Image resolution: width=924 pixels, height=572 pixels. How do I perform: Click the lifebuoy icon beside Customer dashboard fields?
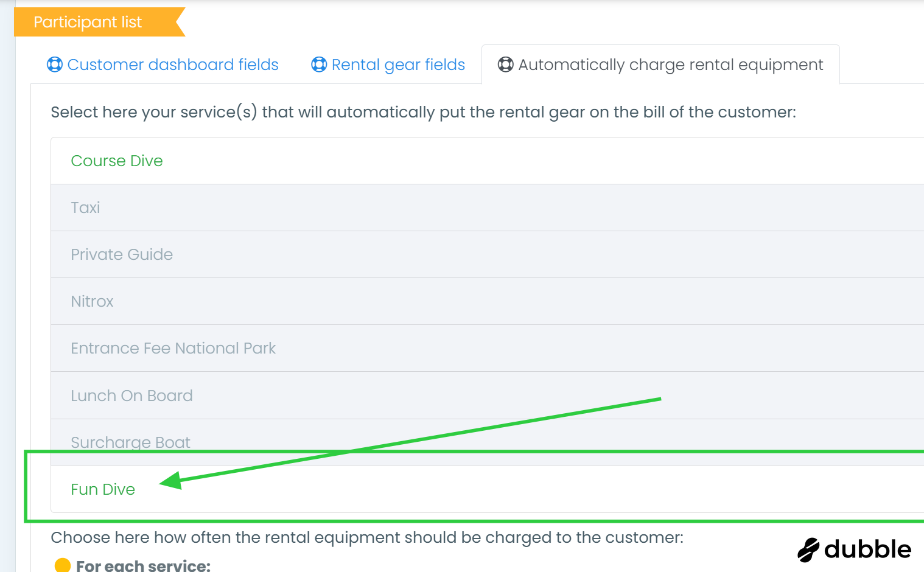coord(55,65)
